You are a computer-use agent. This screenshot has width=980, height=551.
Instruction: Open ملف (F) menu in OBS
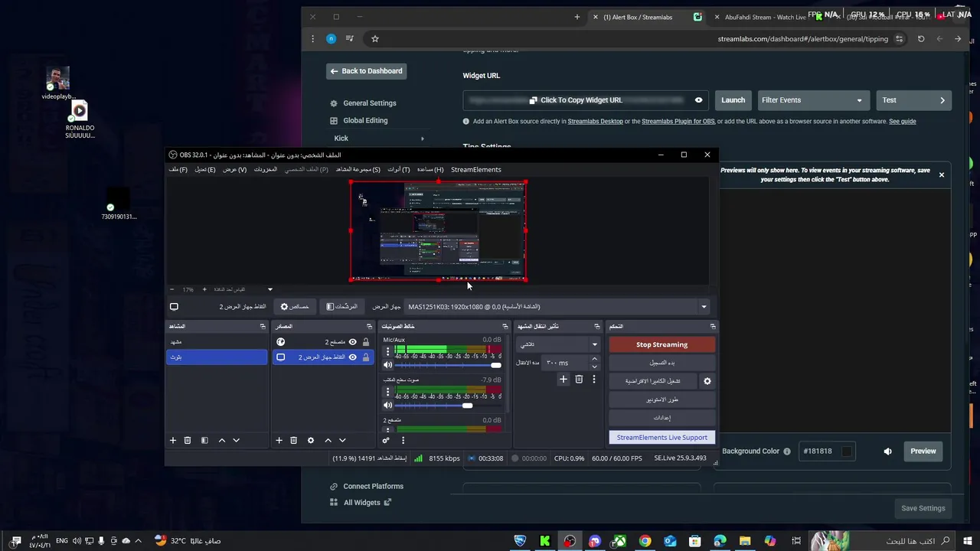pyautogui.click(x=178, y=170)
